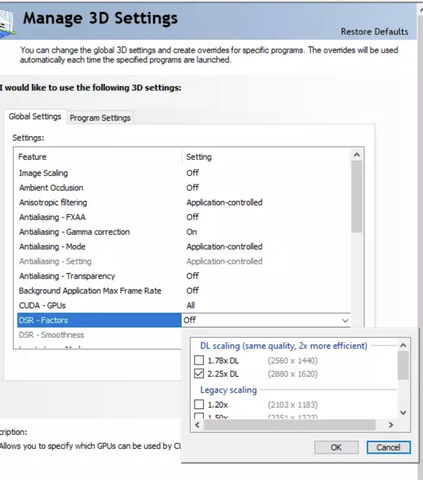Click Application-controlled value for Antialiasing - Mode
This screenshot has height=480, width=423.
click(224, 247)
